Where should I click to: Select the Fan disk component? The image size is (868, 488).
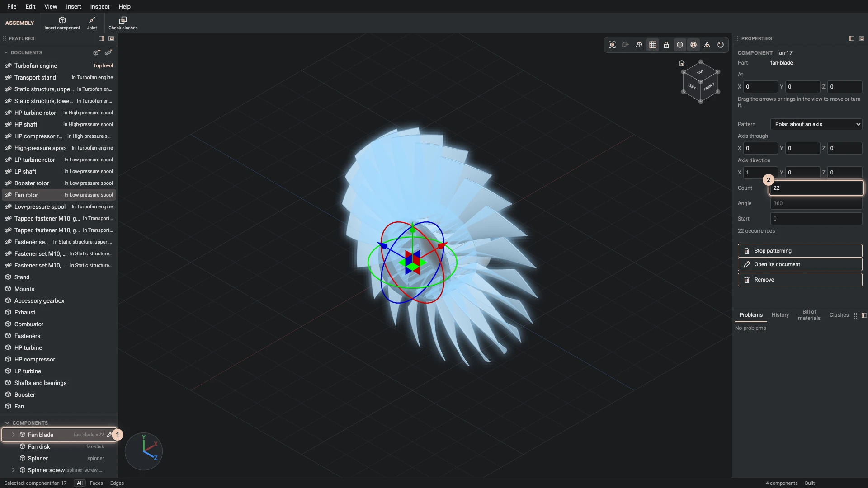pos(59,446)
